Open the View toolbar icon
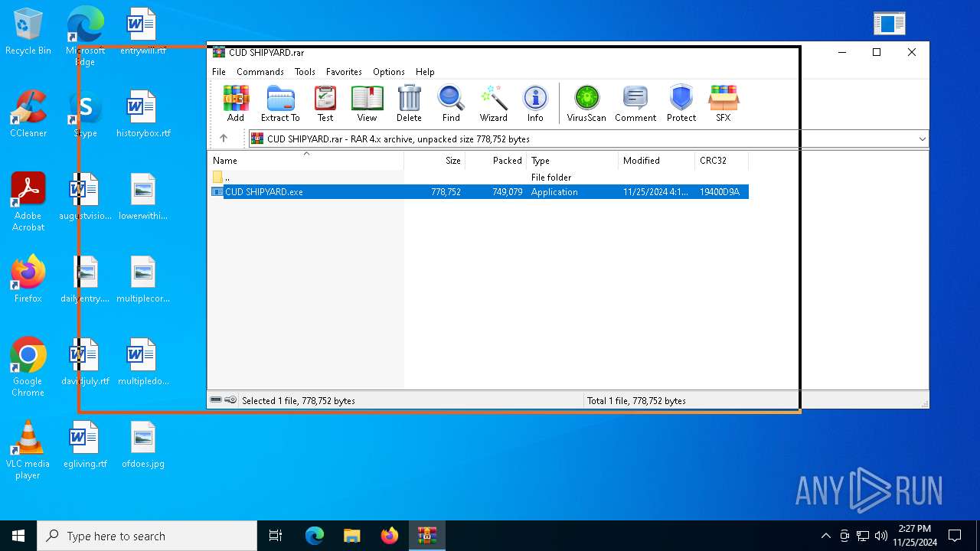This screenshot has width=980, height=551. point(367,103)
